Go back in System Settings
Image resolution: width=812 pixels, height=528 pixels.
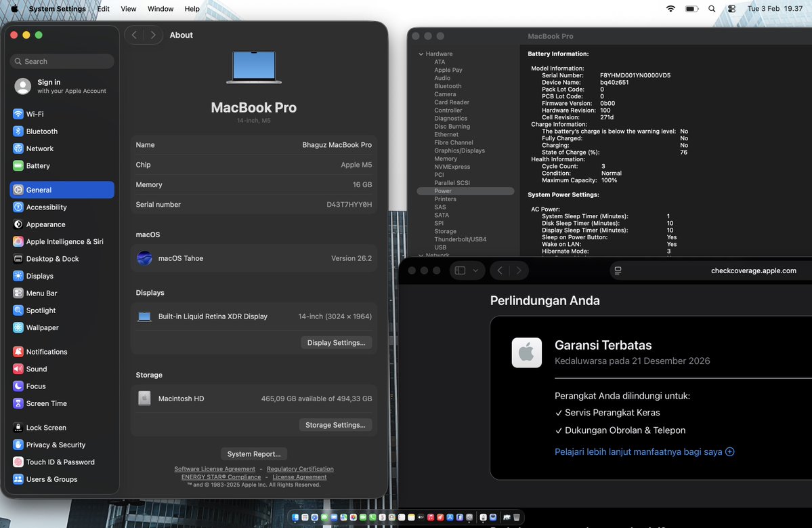pyautogui.click(x=134, y=35)
